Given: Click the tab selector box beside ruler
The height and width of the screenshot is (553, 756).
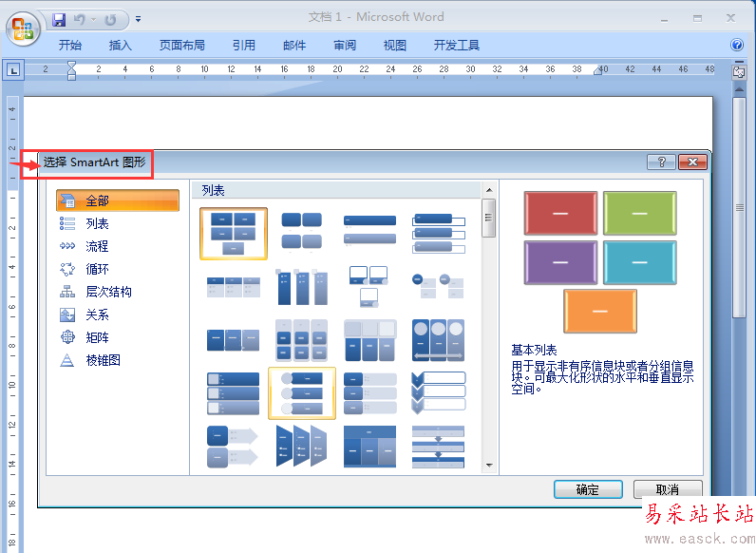Looking at the screenshot, I should pos(13,70).
